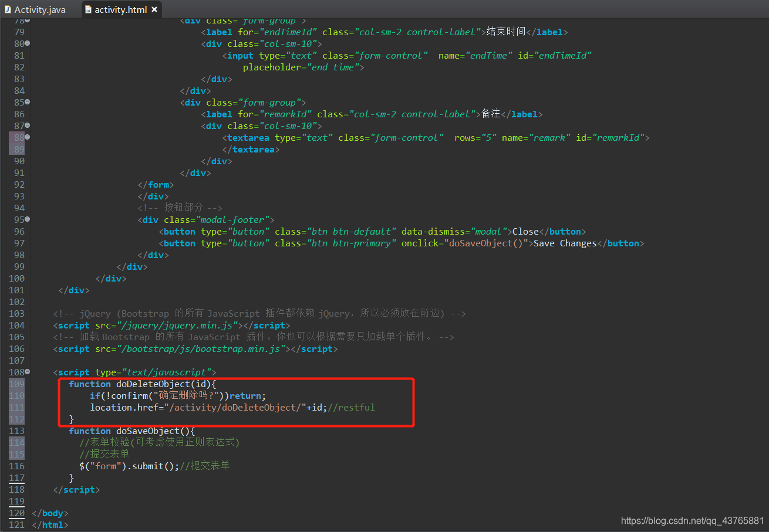Collapse the form-group div at line 85
Image resolution: width=769 pixels, height=532 pixels.
pos(28,102)
